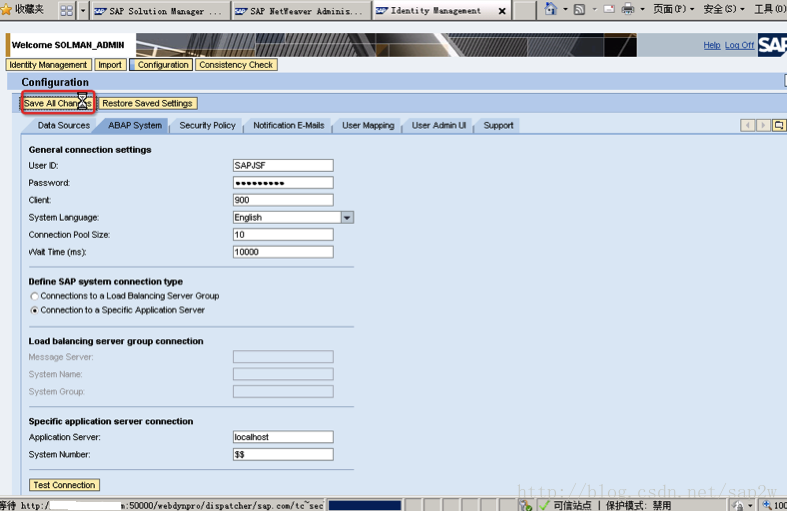The width and height of the screenshot is (788, 512).
Task: Click the Welcome SOLMAN_ADMIN text
Action: [x=68, y=45]
